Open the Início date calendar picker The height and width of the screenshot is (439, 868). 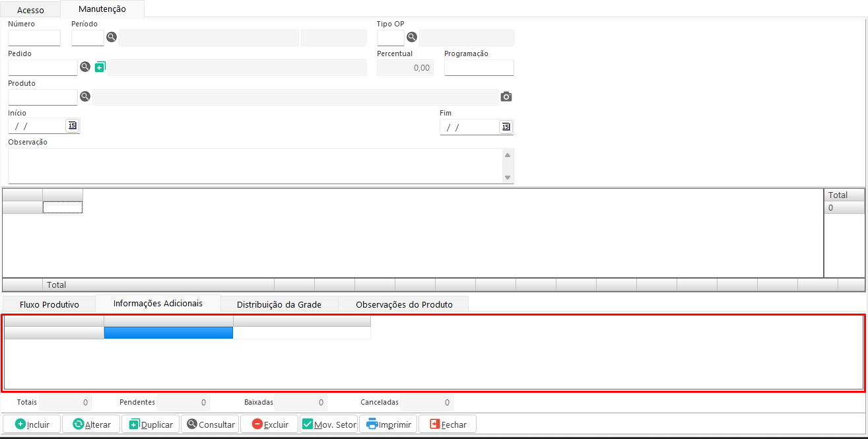coord(72,126)
